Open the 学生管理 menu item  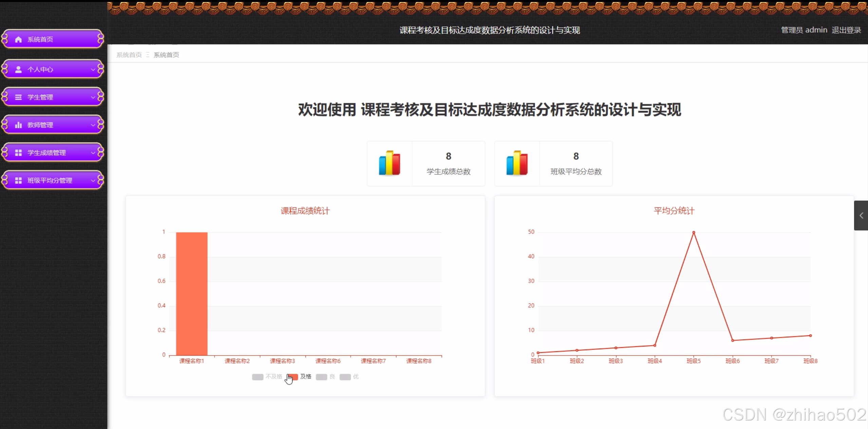tap(40, 97)
